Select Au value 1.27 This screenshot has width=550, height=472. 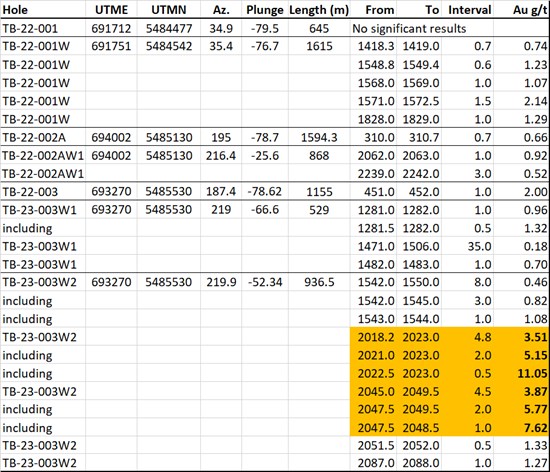pyautogui.click(x=536, y=464)
